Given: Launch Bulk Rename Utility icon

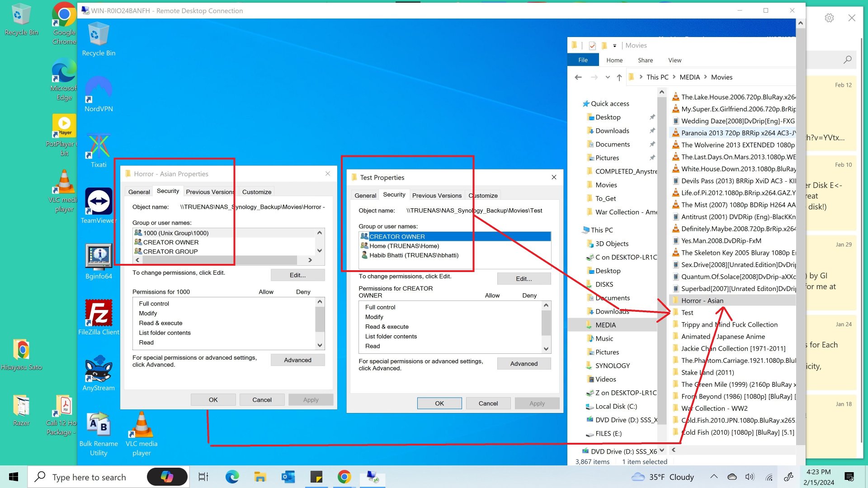Looking at the screenshot, I should (99, 434).
